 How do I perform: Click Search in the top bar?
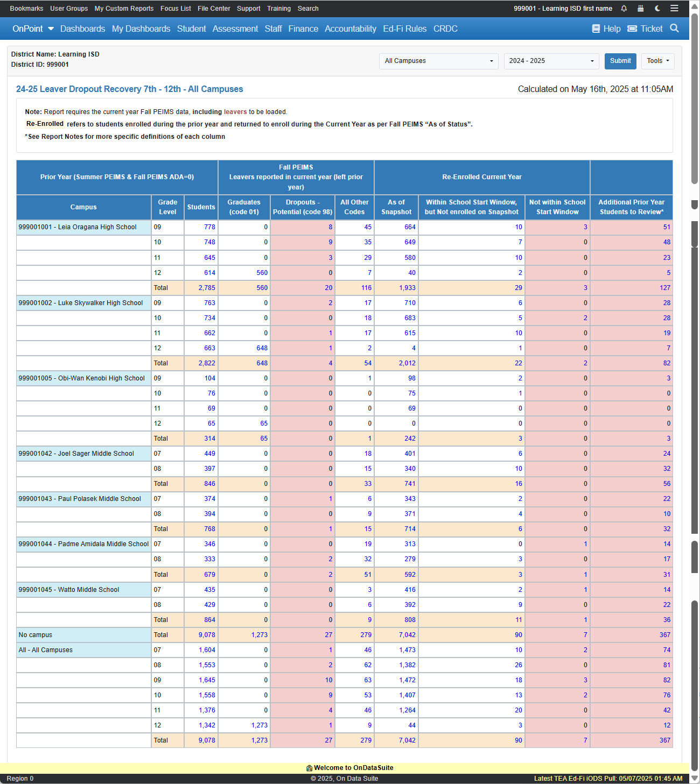click(x=308, y=9)
